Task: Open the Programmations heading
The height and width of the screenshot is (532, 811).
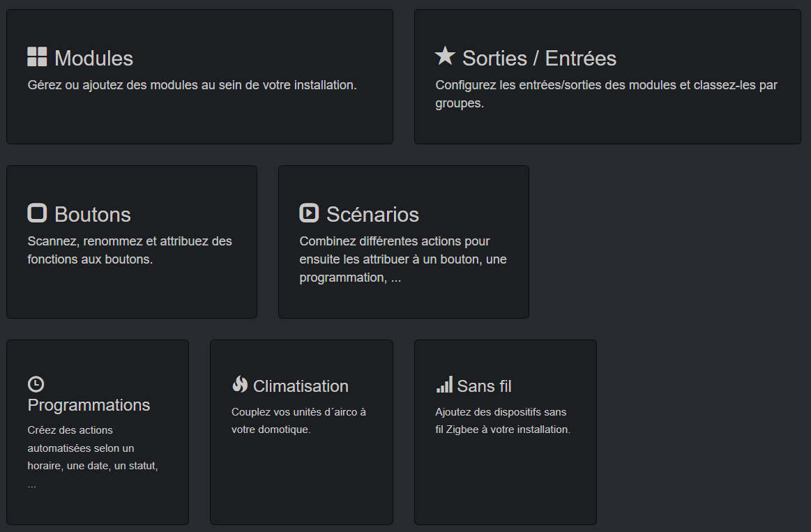Action: click(89, 405)
